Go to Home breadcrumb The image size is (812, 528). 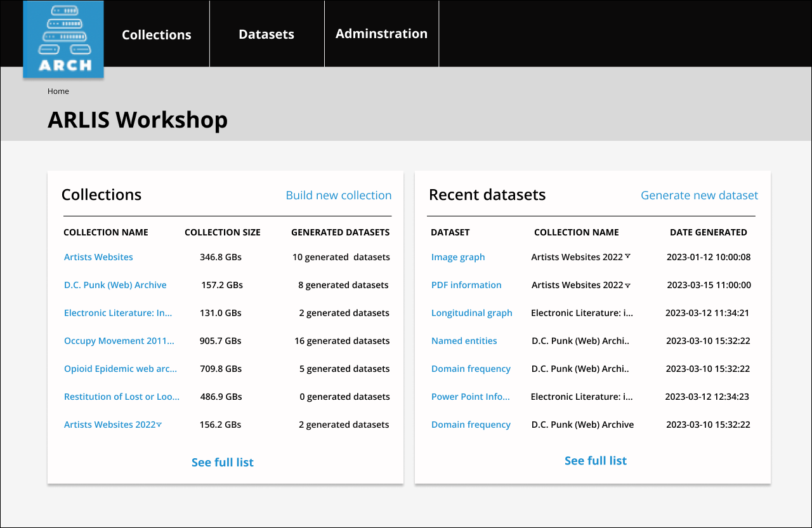[x=58, y=91]
